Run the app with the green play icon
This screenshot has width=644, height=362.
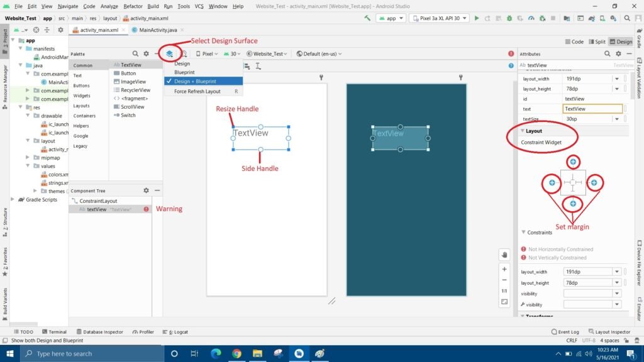coord(477,18)
